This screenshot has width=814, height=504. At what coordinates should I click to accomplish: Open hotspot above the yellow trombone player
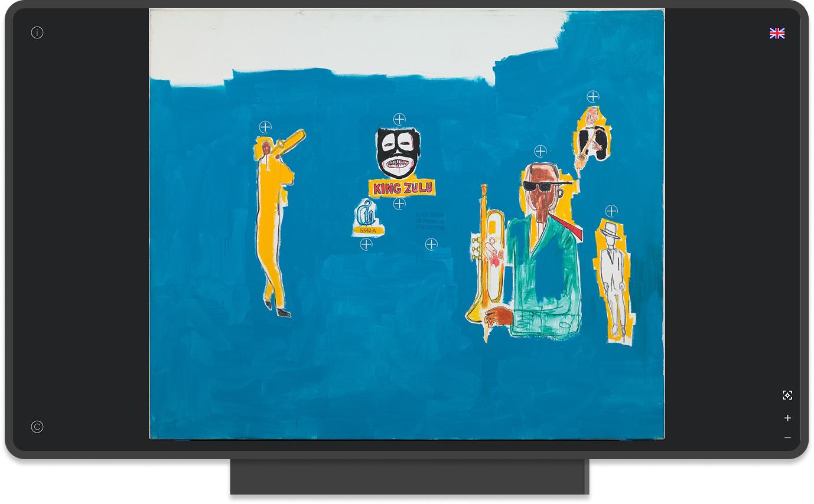(265, 127)
